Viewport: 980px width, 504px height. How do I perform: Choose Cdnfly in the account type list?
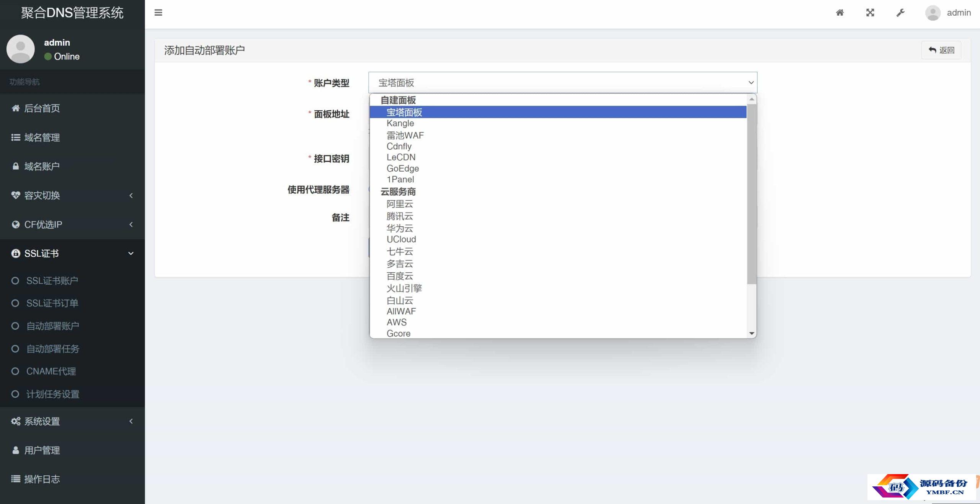tap(558, 146)
